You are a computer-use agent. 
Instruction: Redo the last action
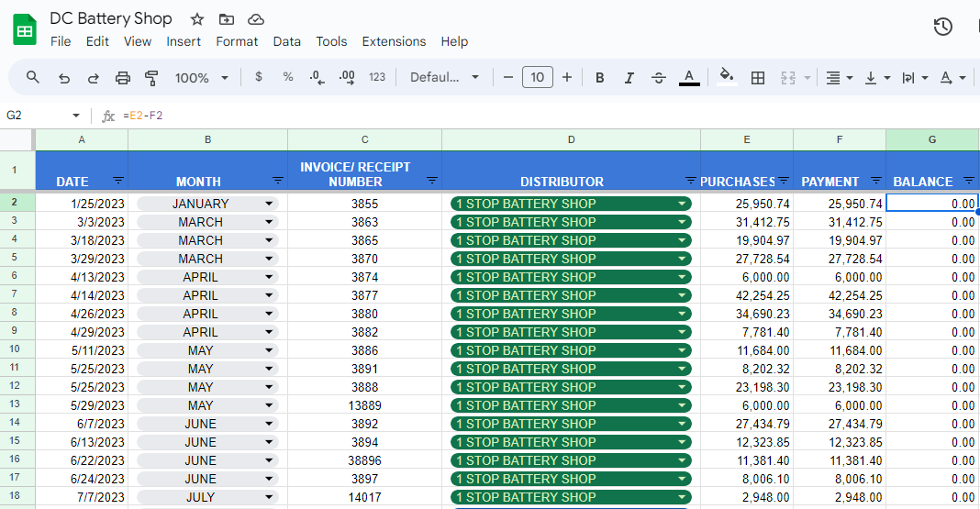click(x=93, y=77)
